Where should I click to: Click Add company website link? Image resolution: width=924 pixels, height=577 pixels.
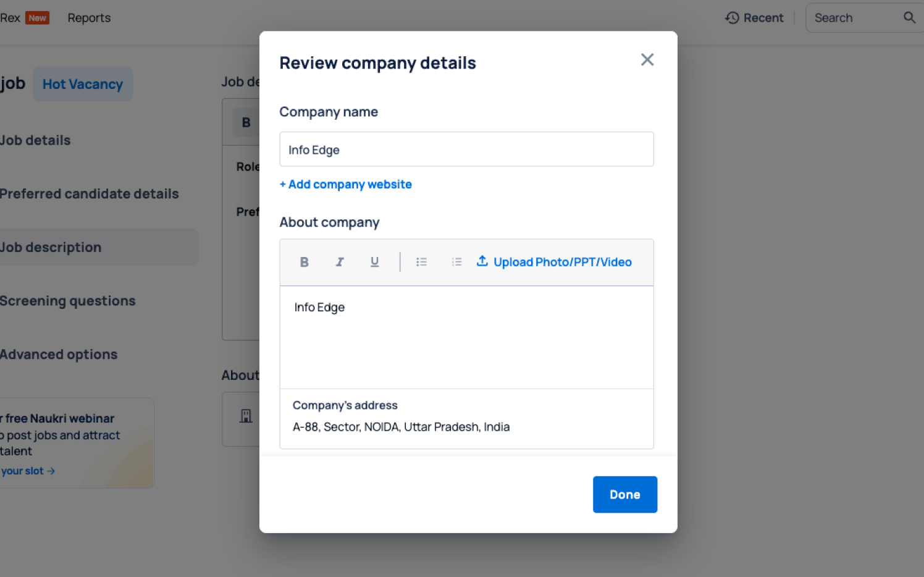click(x=345, y=184)
